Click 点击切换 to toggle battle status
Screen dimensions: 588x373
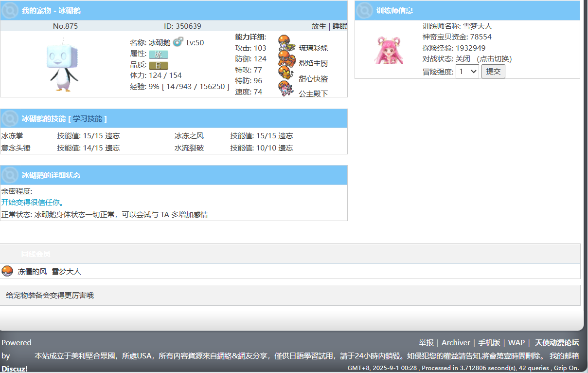point(495,59)
